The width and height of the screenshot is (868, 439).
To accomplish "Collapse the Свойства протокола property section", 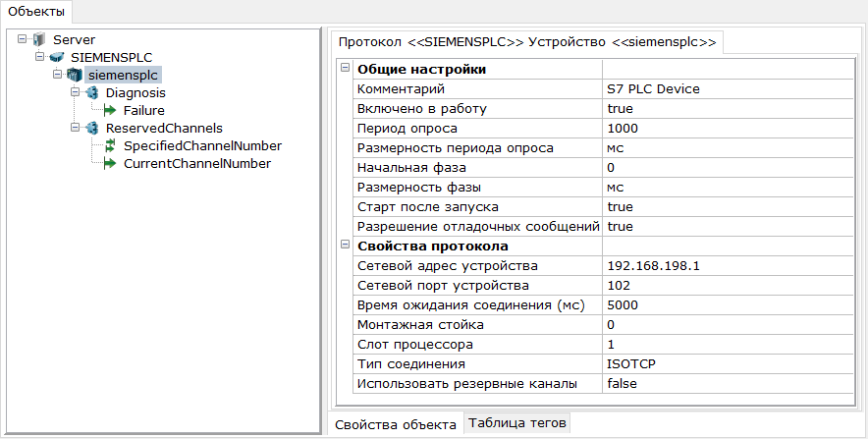I will coord(345,245).
